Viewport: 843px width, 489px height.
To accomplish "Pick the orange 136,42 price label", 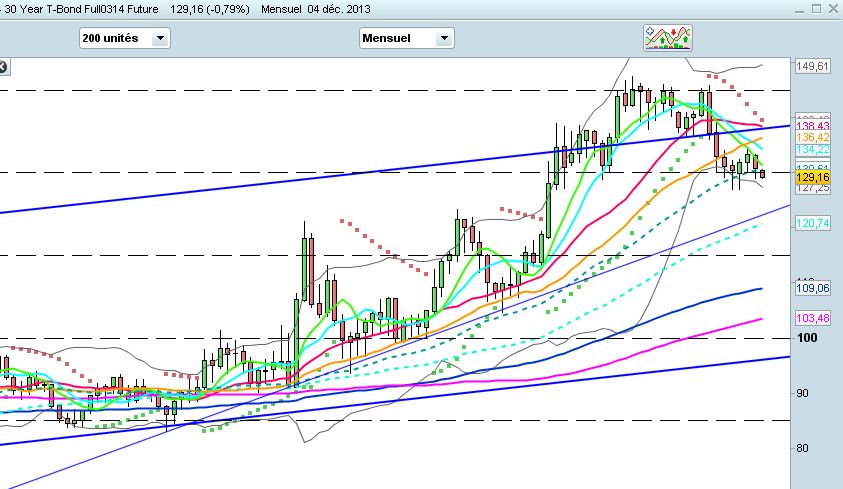I will pyautogui.click(x=812, y=137).
